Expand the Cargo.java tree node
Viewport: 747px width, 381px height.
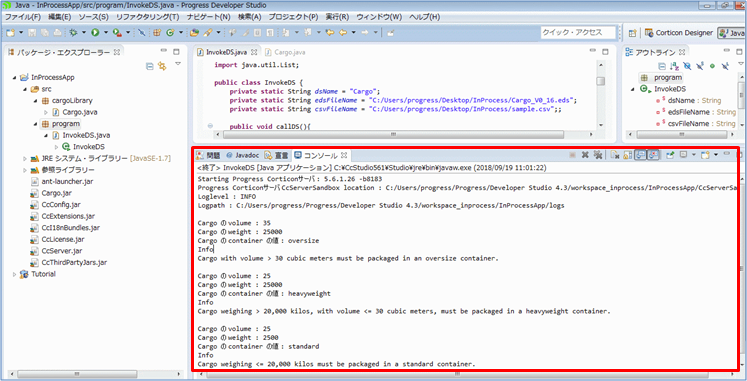pyautogui.click(x=46, y=112)
